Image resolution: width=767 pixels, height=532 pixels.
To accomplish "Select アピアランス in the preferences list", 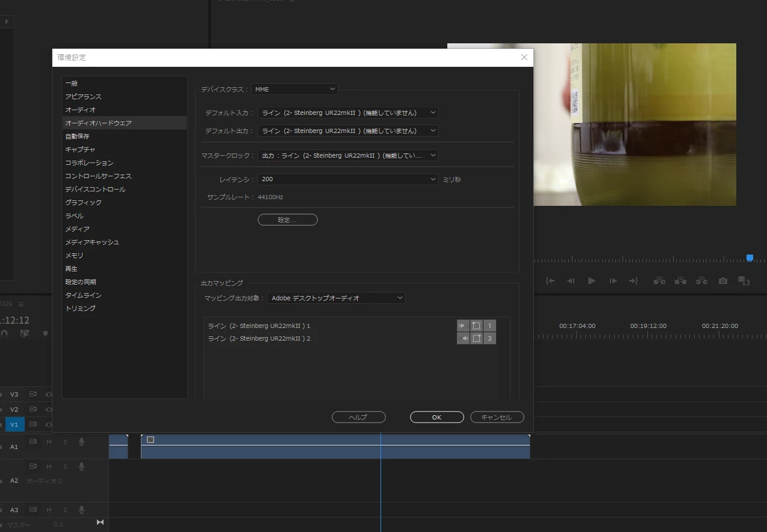I will pos(124,96).
